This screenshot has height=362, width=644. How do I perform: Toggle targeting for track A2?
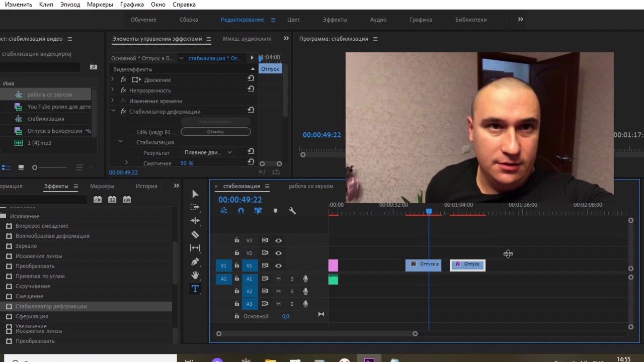[249, 291]
